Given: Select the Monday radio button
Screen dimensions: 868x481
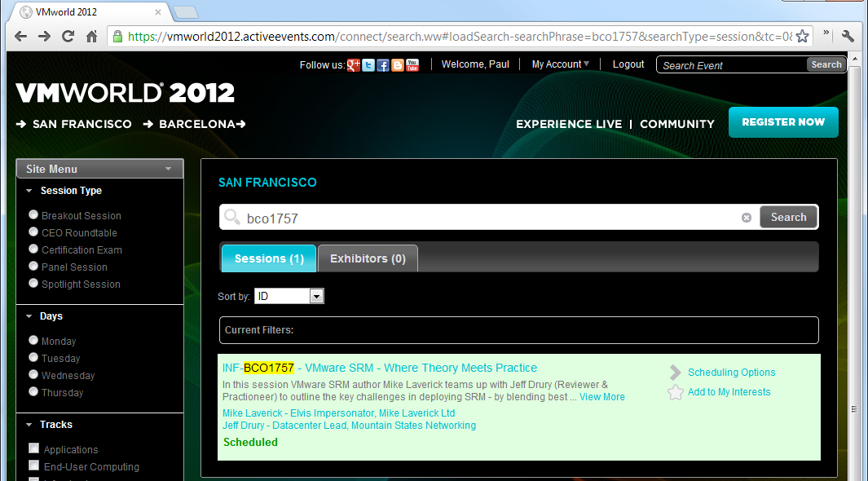Looking at the screenshot, I should point(33,340).
